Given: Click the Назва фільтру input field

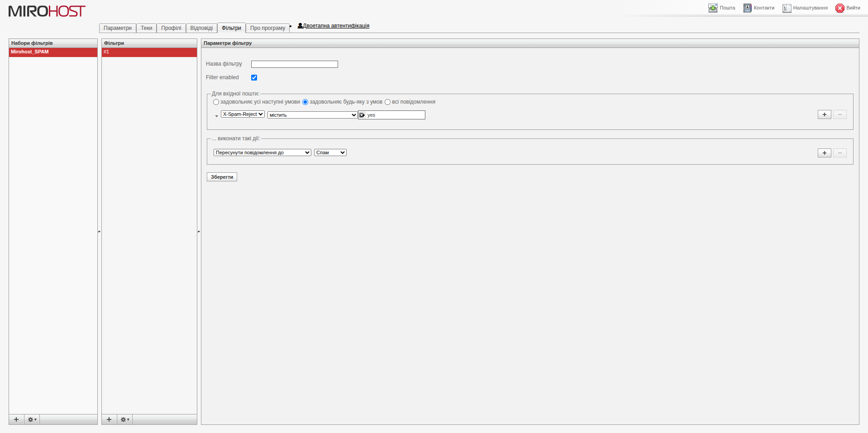Looking at the screenshot, I should [x=295, y=64].
